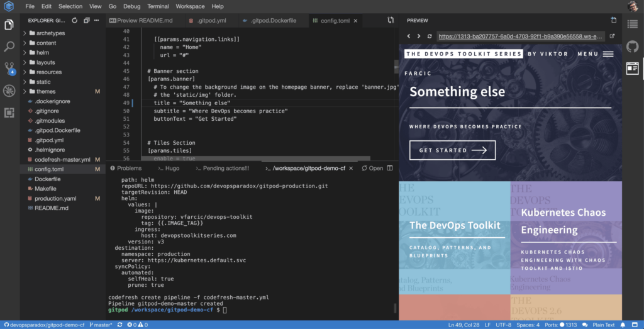Open the notifications bell
The height and width of the screenshot is (329, 644).
[623, 325]
